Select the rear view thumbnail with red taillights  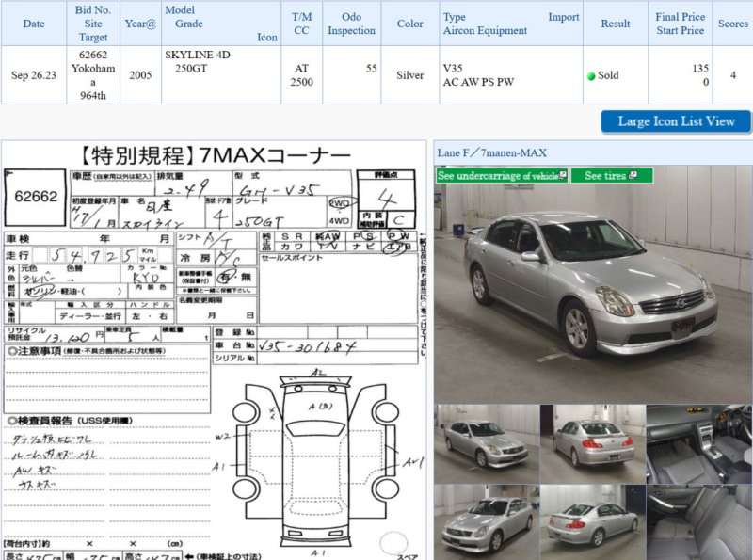(x=592, y=444)
